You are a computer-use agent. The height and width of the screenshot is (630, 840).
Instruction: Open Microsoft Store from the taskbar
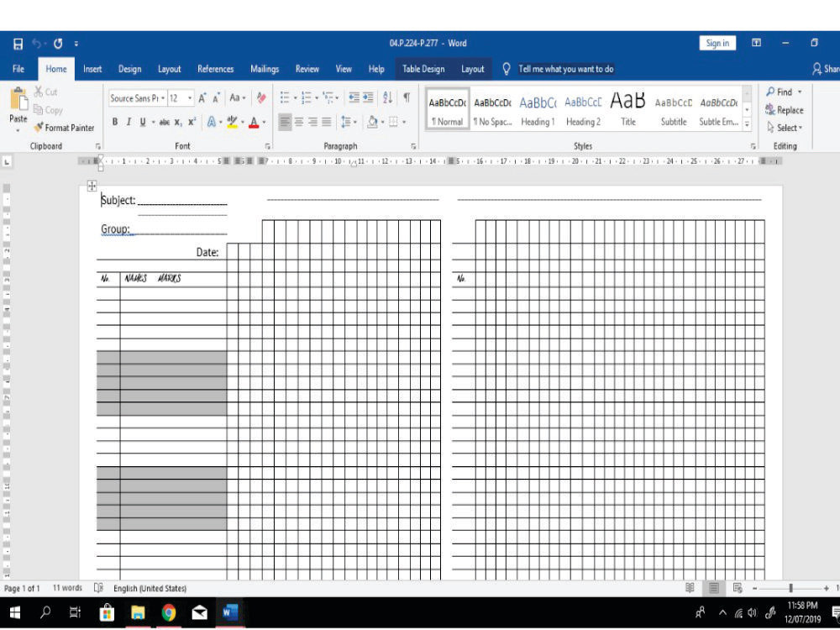108,612
